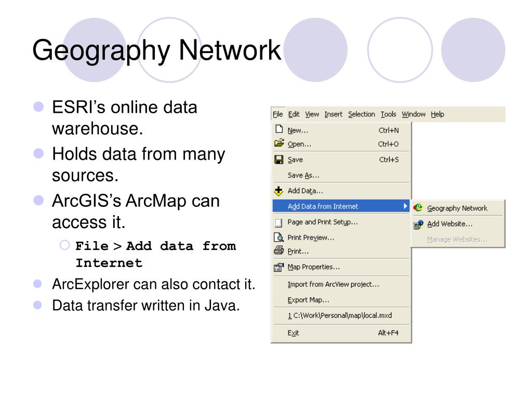The width and height of the screenshot is (532, 399).
Task: Click the Add Data plus icon
Action: tap(278, 191)
